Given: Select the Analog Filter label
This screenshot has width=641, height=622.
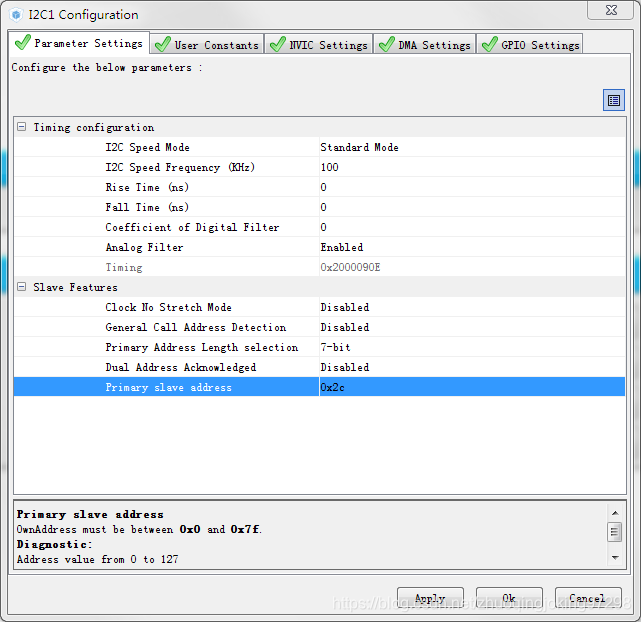Looking at the screenshot, I should [144, 247].
